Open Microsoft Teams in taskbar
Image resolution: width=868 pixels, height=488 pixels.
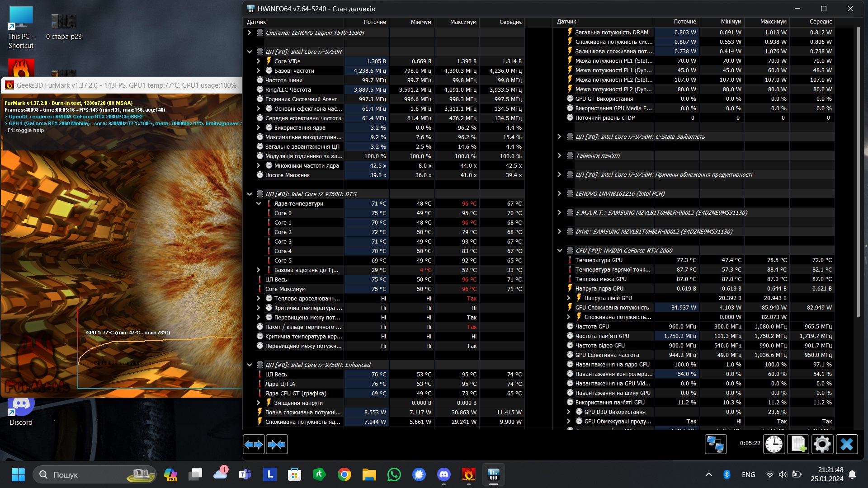(245, 474)
